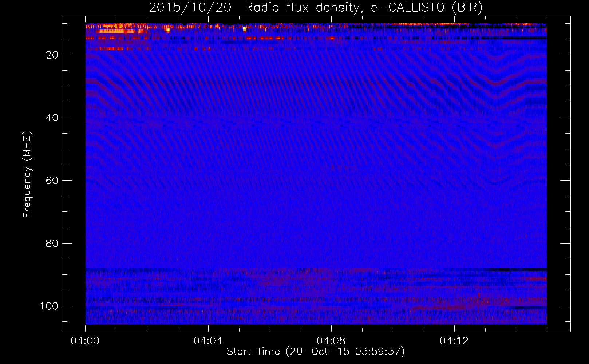This screenshot has width=589, height=364.
Task: Click the 60 MHz tick label
Action: pos(52,181)
